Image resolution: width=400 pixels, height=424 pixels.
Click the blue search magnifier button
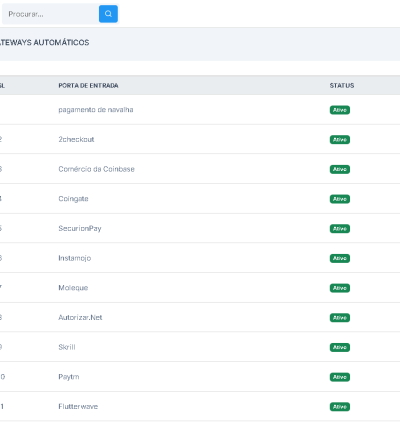(x=108, y=14)
